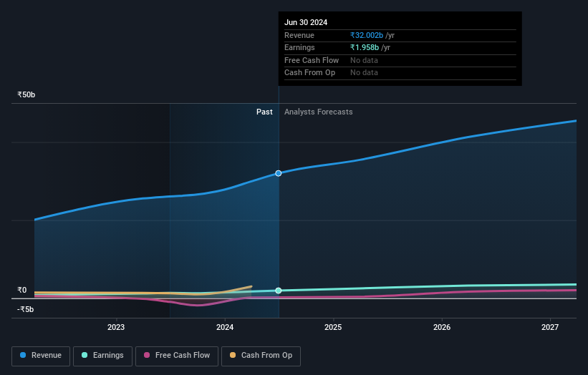Select the revenue data point at Jun 2024
The height and width of the screenshot is (375, 588).
279,173
